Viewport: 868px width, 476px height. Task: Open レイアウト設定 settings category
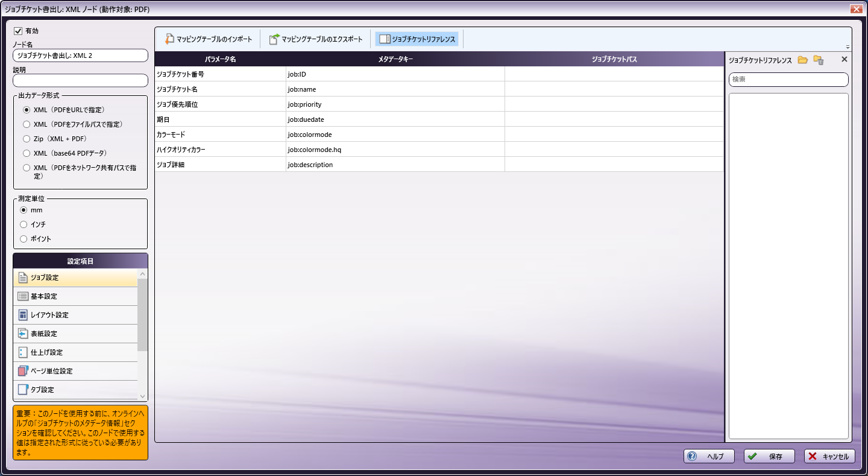tap(75, 315)
